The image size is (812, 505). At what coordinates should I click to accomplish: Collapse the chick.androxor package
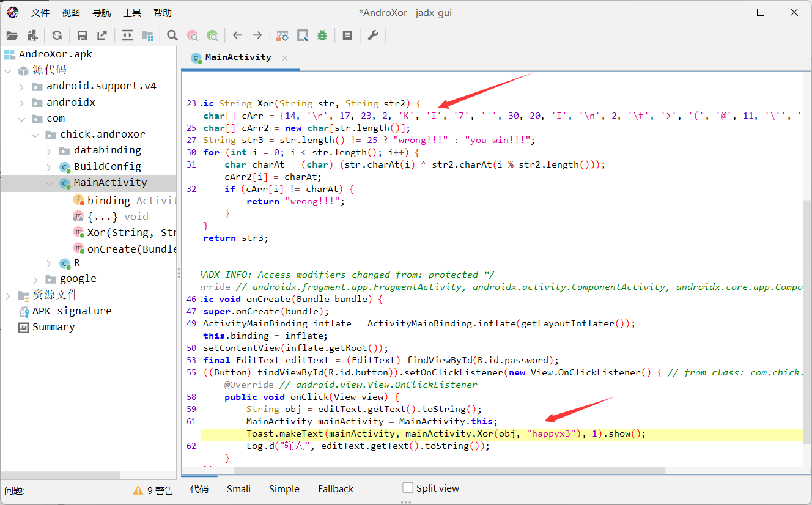point(35,134)
